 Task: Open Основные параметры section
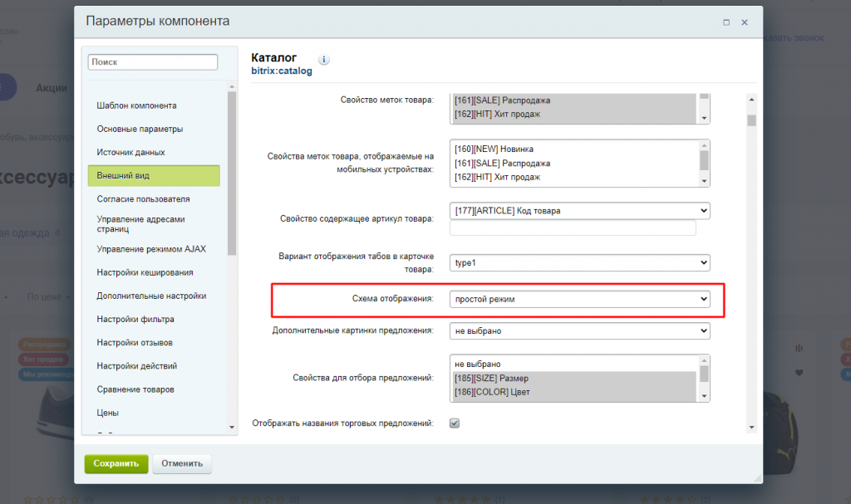(x=140, y=130)
